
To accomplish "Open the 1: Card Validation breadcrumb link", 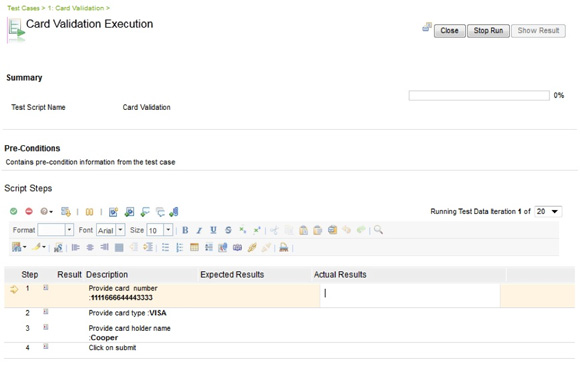I will click(76, 8).
